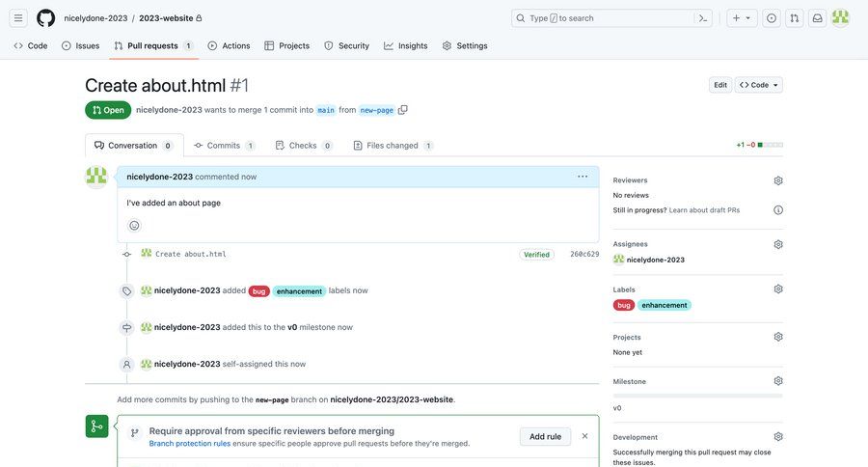Image resolution: width=868 pixels, height=467 pixels.
Task: Open the Security repository tab
Action: [x=346, y=46]
